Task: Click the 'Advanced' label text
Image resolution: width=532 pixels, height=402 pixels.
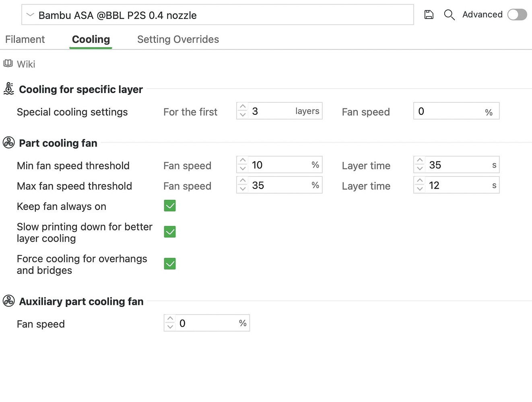Action: [483, 15]
